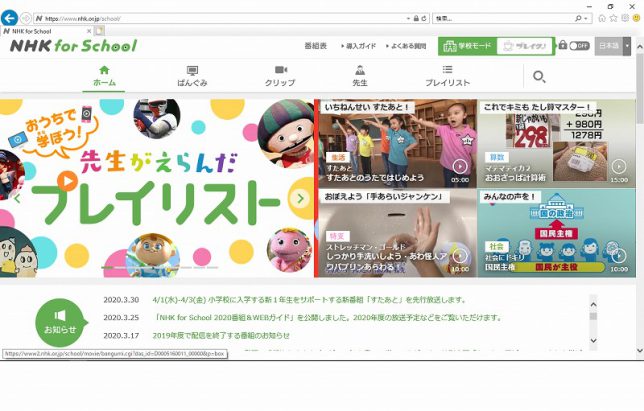The image size is (644, 411).
Task: Open the 導入ガイド introduction guide link
Action: [x=360, y=46]
